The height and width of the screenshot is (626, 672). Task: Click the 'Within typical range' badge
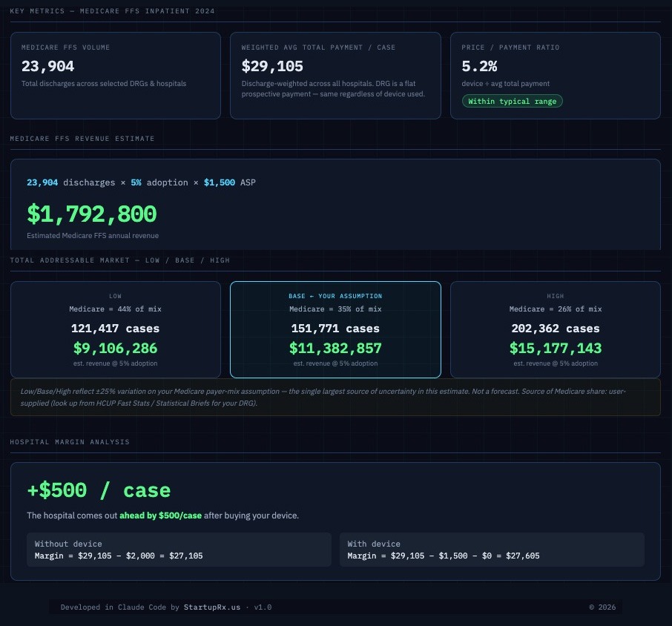[512, 101]
